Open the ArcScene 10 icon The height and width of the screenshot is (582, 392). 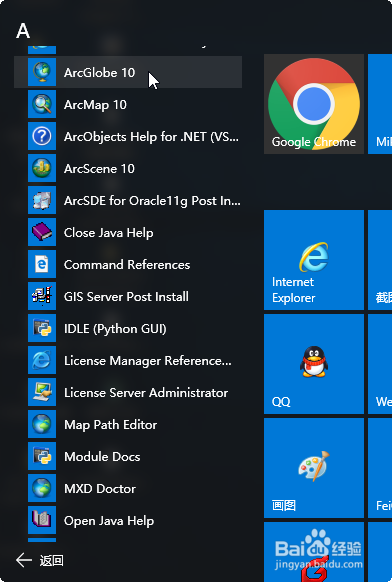click(42, 168)
